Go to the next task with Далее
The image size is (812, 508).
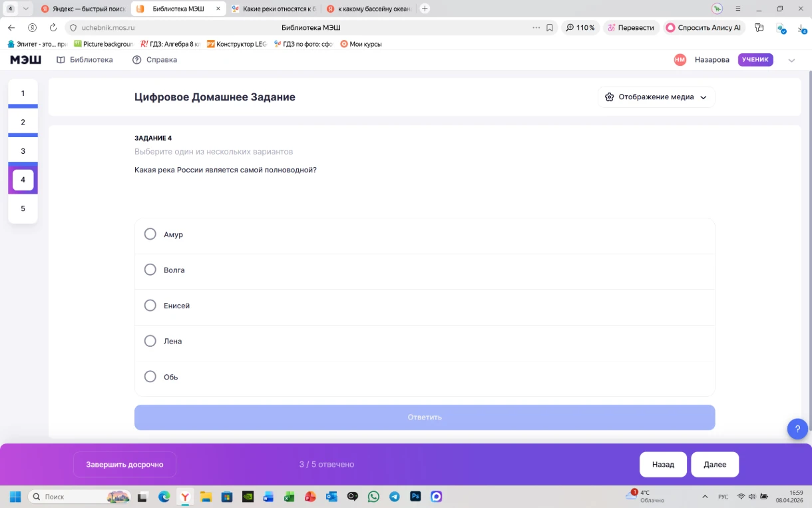click(715, 465)
